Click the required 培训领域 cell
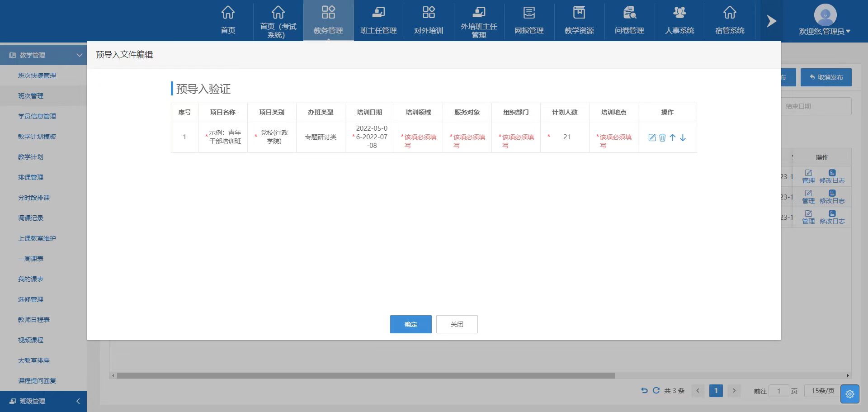The height and width of the screenshot is (412, 868). (x=418, y=137)
